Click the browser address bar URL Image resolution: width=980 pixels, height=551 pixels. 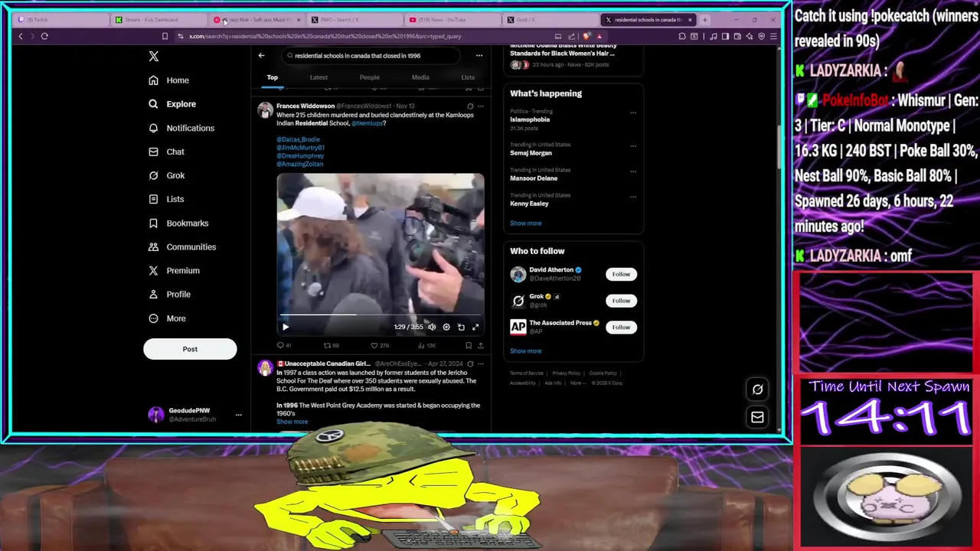tap(325, 36)
